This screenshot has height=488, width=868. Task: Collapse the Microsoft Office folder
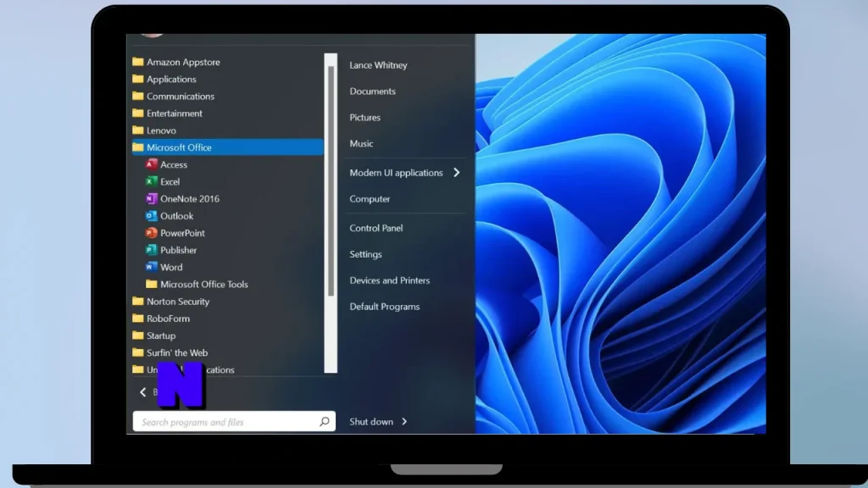[227, 147]
